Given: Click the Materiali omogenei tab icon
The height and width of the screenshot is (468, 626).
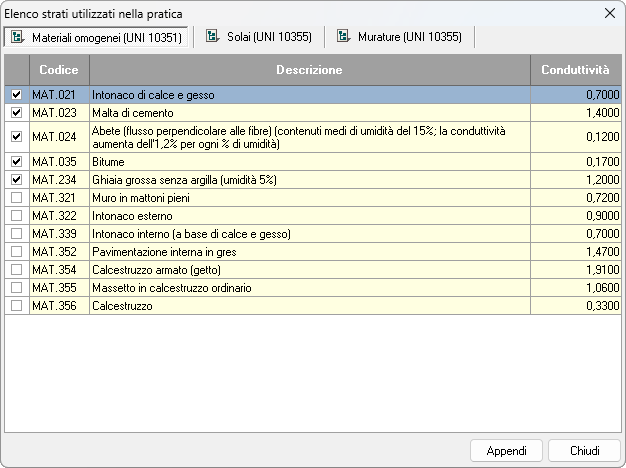Looking at the screenshot, I should click(18, 37).
